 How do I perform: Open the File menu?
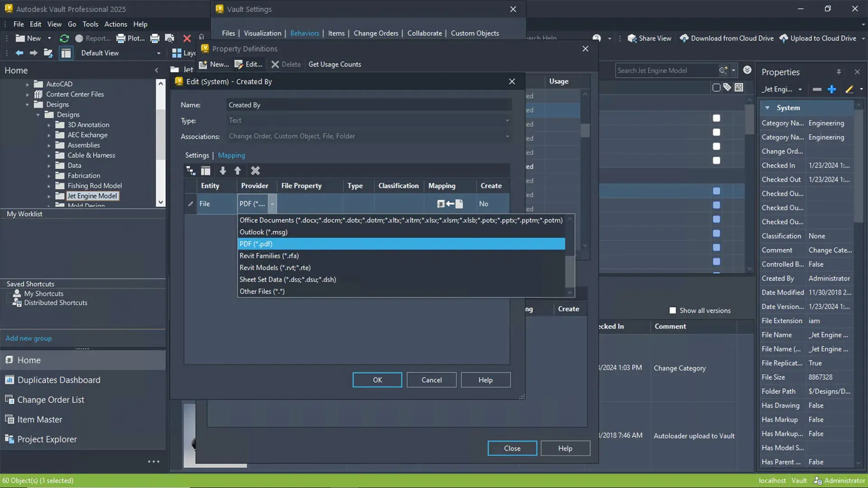click(x=19, y=24)
